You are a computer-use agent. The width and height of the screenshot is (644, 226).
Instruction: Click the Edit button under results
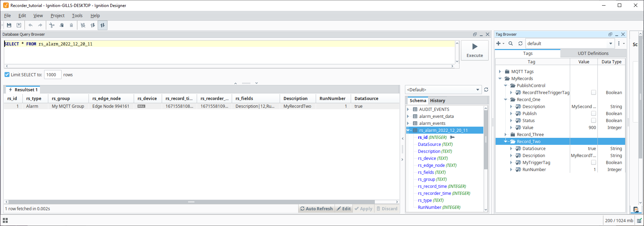click(x=344, y=209)
